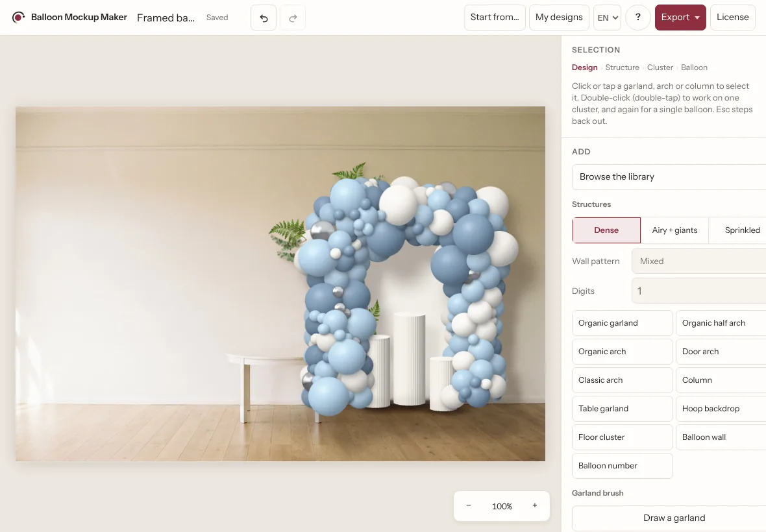Click the redo arrow icon
Screen dimensions: 766x532
pyautogui.click(x=293, y=18)
